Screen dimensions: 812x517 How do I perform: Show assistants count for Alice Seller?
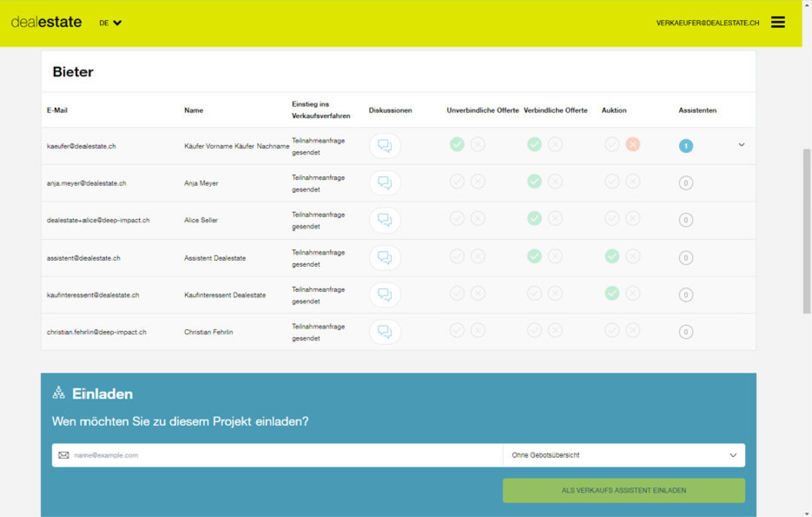(x=686, y=220)
